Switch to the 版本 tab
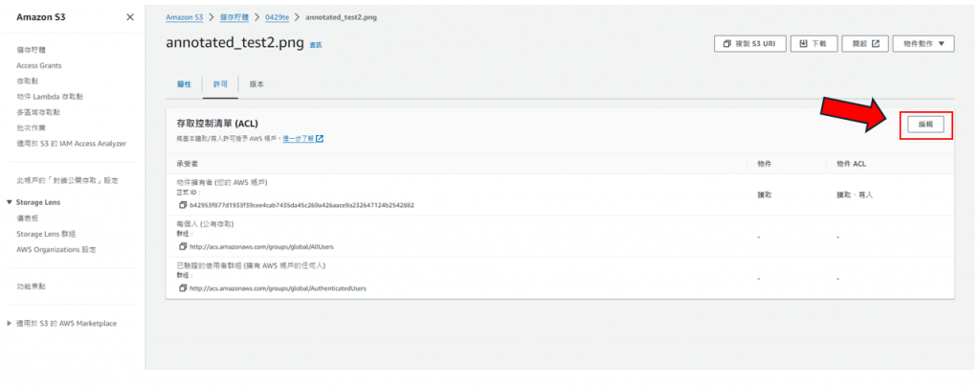This screenshot has width=980, height=390. click(256, 84)
